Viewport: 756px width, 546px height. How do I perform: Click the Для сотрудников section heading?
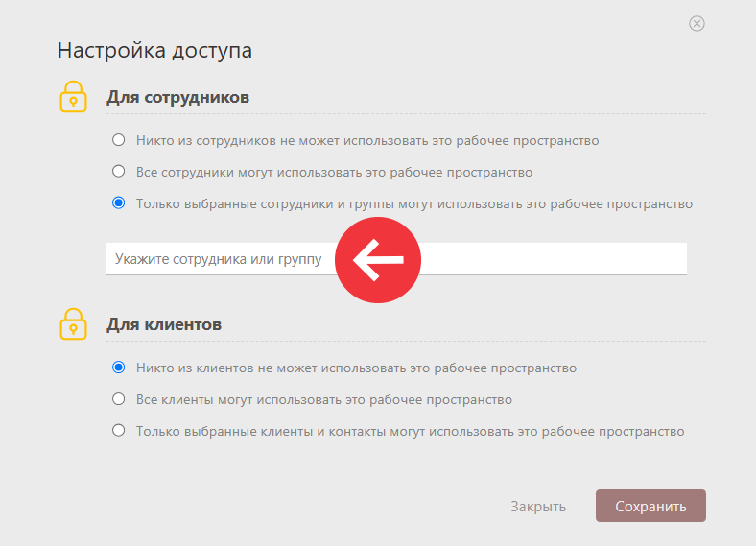(x=177, y=97)
